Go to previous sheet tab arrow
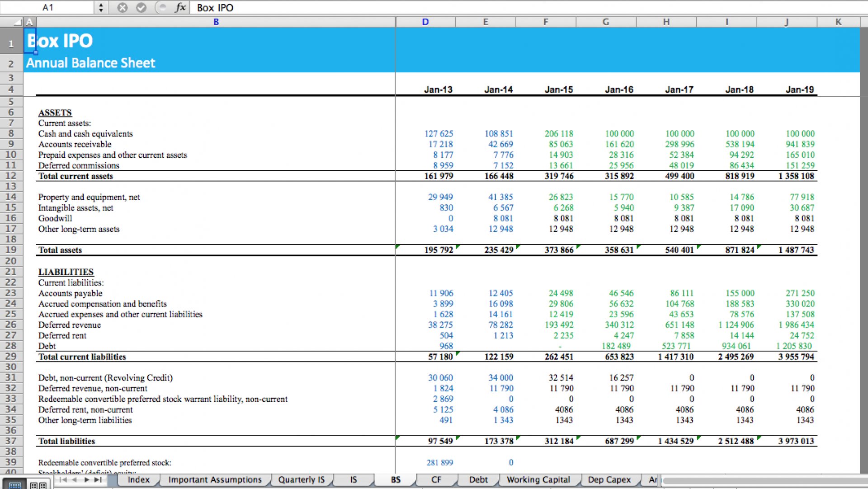 point(75,480)
